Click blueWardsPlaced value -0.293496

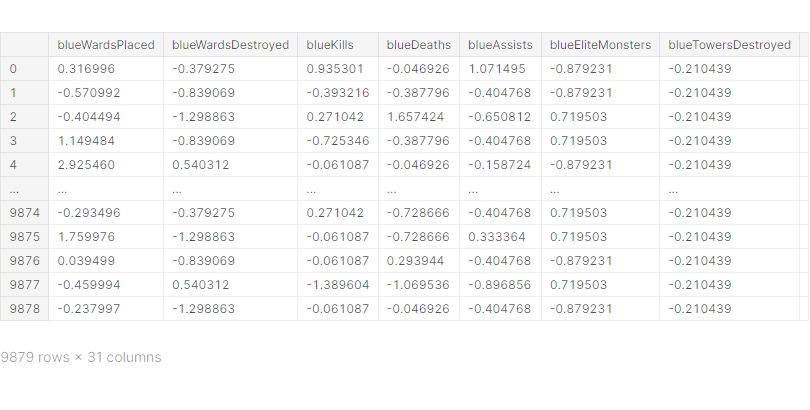point(89,213)
